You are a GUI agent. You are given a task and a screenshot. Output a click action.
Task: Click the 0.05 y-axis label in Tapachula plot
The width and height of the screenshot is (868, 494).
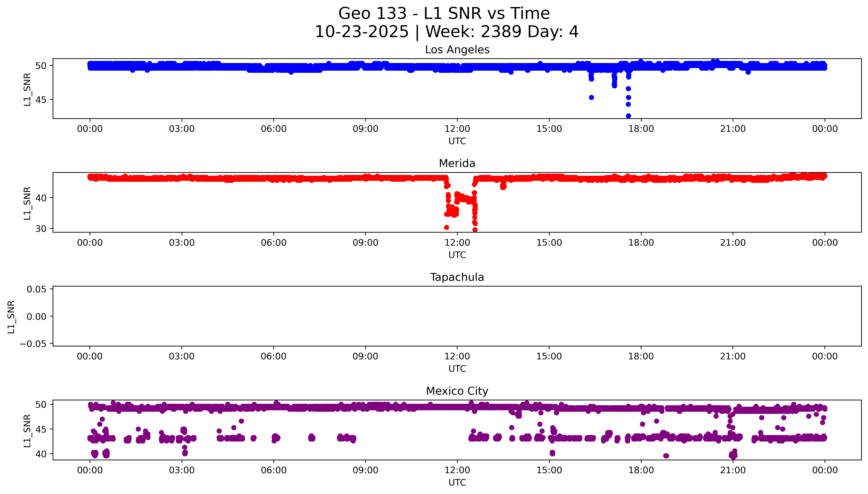pyautogui.click(x=37, y=289)
